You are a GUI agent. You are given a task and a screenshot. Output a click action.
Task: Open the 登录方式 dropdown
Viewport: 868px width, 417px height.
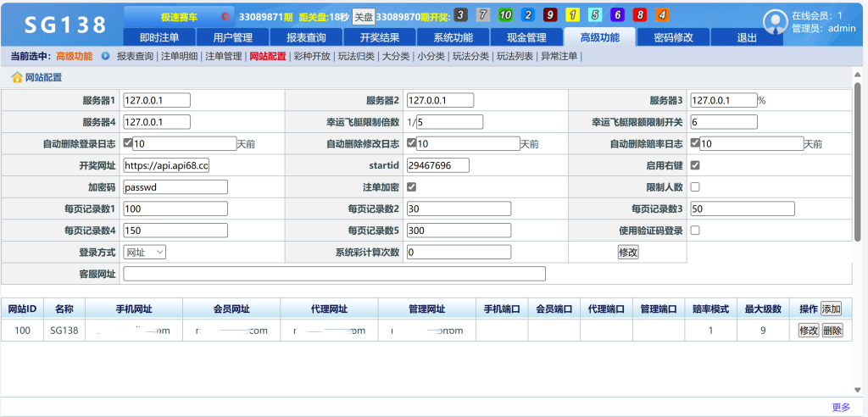pyautogui.click(x=144, y=252)
